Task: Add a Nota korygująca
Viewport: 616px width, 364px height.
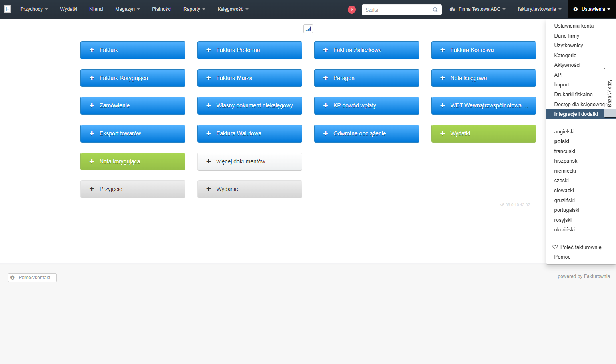Action: coord(133,161)
